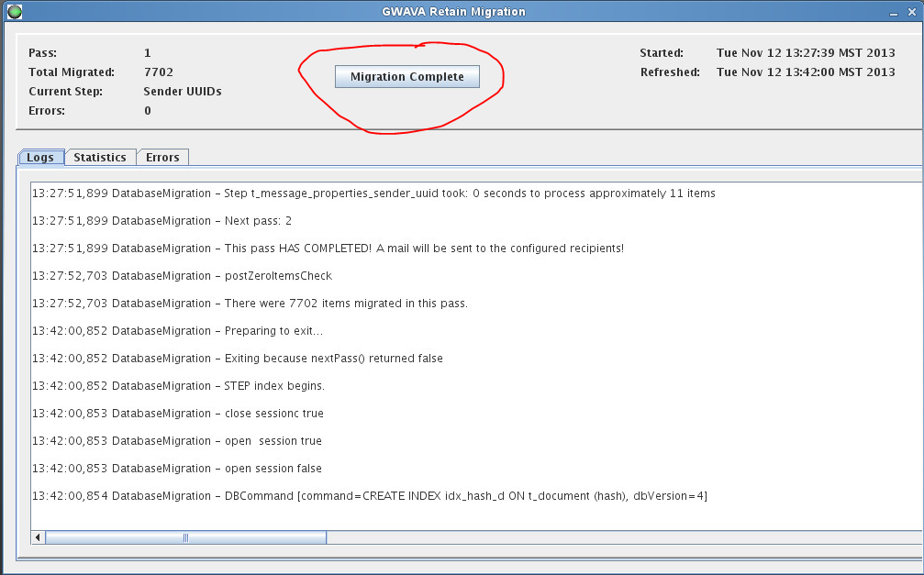Close the GWAVA Retain Migration window

tap(912, 12)
